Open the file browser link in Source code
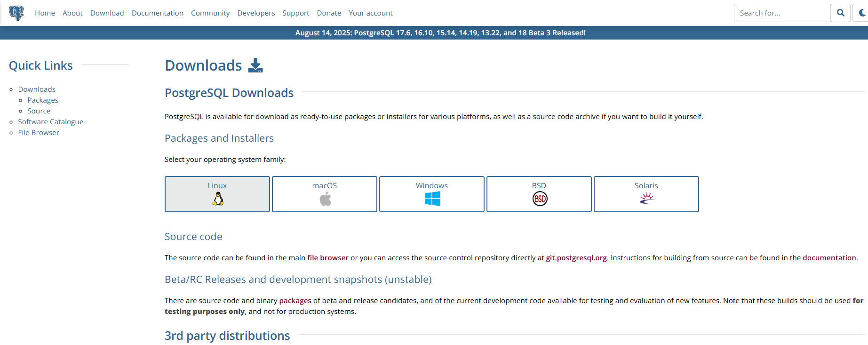Screen dimensions: 868x345 point(328,258)
